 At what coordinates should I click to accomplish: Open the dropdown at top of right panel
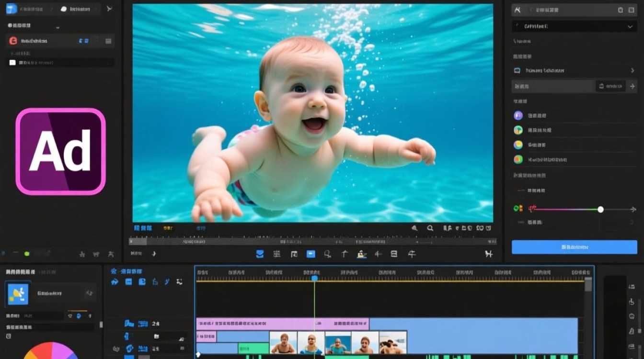[573, 27]
